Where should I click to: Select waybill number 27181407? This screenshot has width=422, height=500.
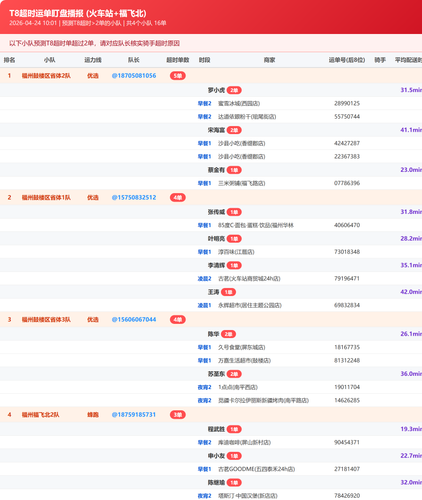(x=347, y=469)
